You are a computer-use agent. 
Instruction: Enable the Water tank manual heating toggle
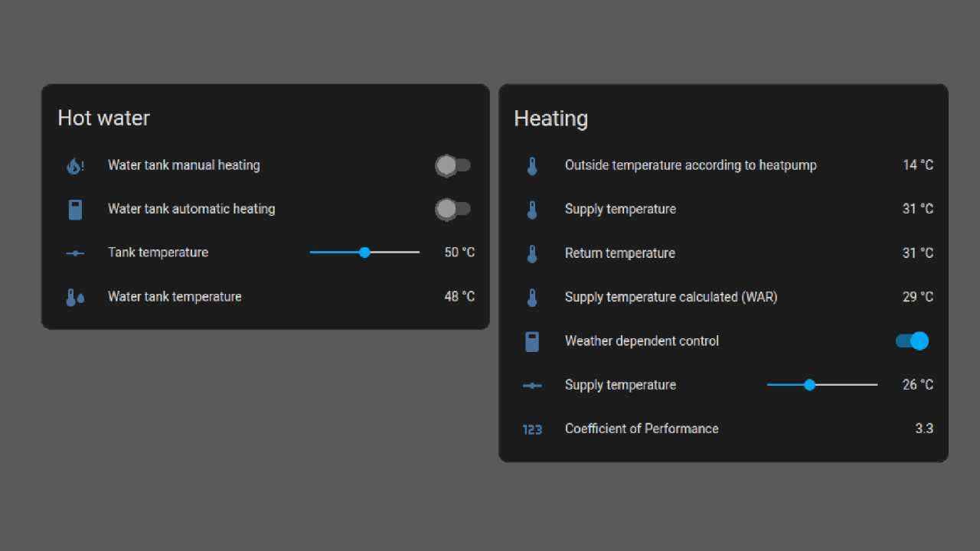(x=453, y=165)
